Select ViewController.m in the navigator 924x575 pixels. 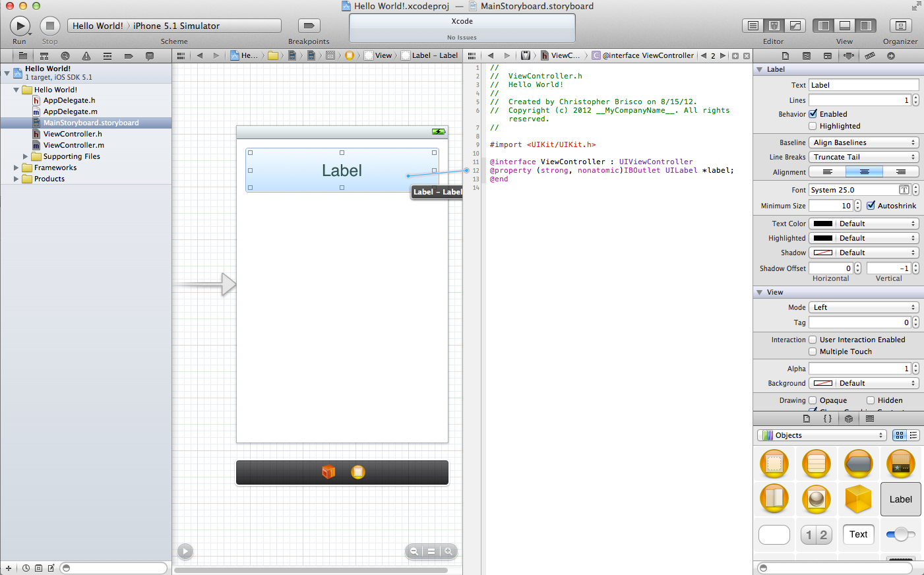(74, 145)
